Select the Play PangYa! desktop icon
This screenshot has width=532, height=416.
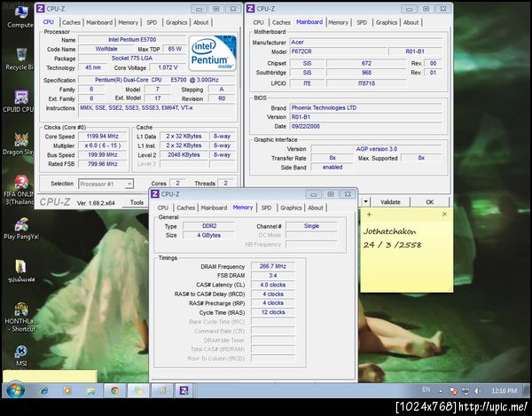click(21, 228)
